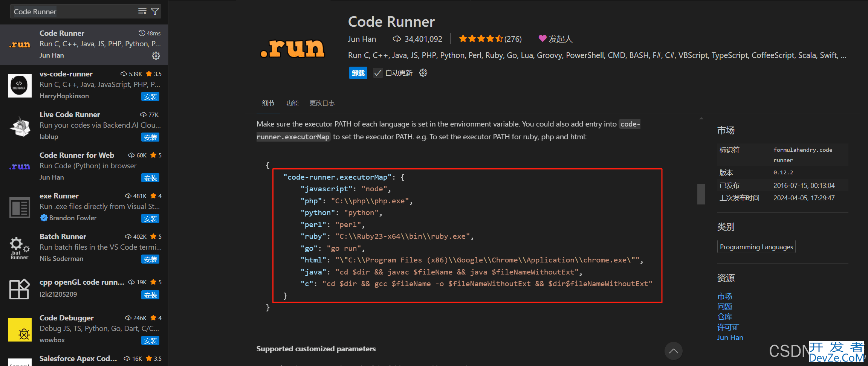Toggle the 自动更新 checkbox
The image size is (868, 366).
tap(378, 73)
